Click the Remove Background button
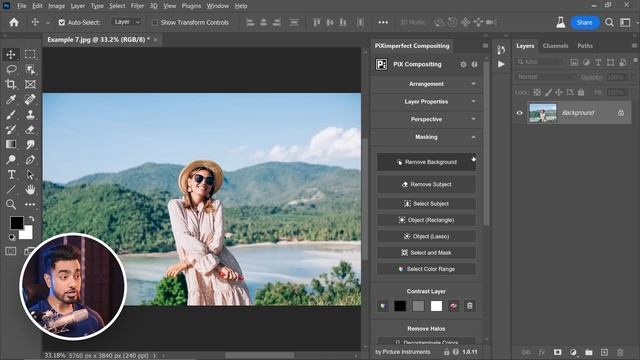 (x=426, y=162)
